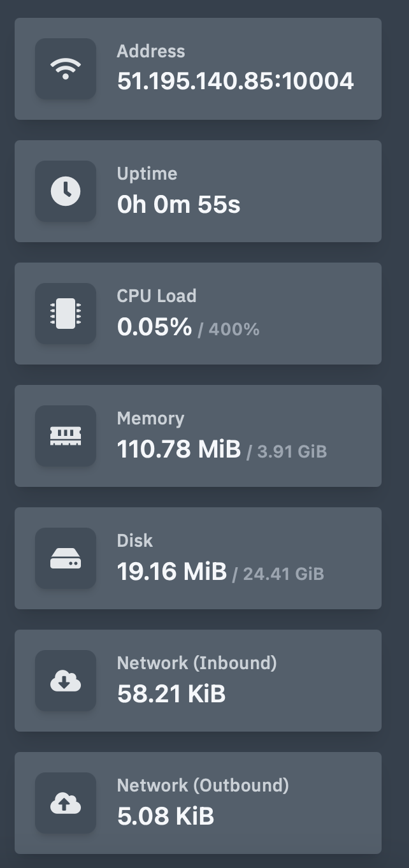Viewport: 409px width, 868px height.
Task: Click the Network (Inbound) label
Action: (197, 663)
